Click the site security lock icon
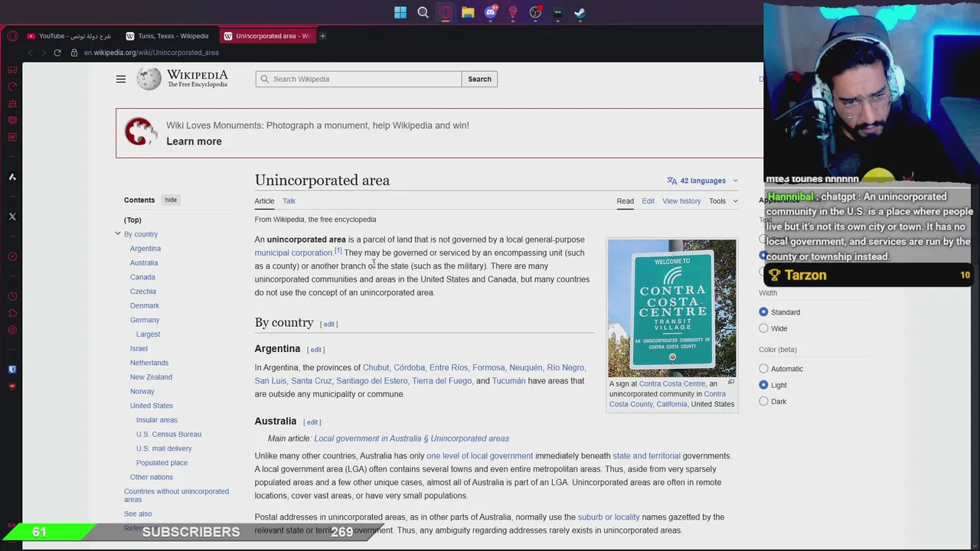This screenshot has height=551, width=980. click(74, 53)
